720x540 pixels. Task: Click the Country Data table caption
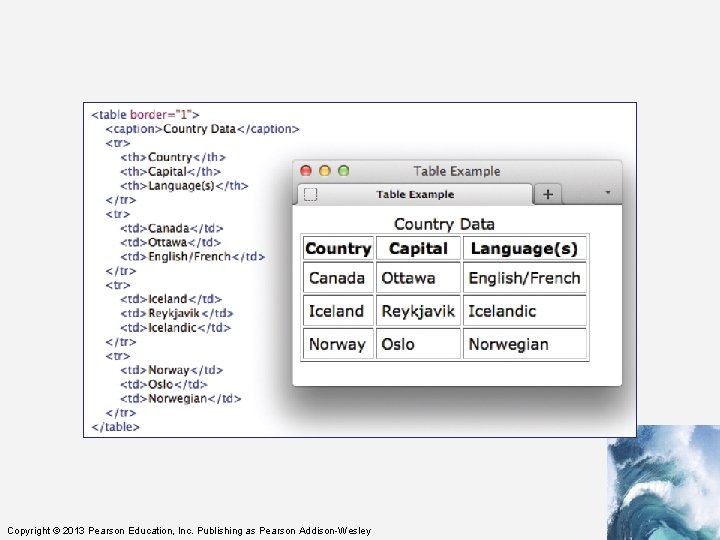[x=444, y=224]
